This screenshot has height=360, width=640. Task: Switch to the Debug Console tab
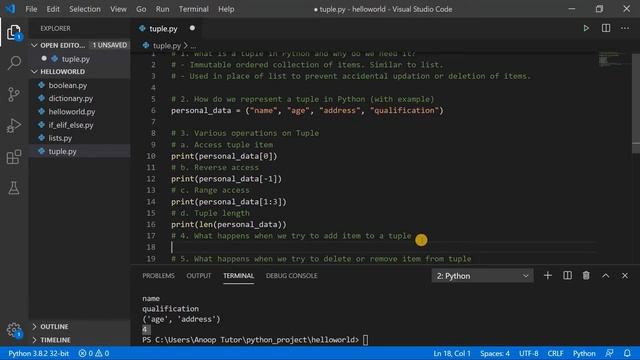click(291, 276)
